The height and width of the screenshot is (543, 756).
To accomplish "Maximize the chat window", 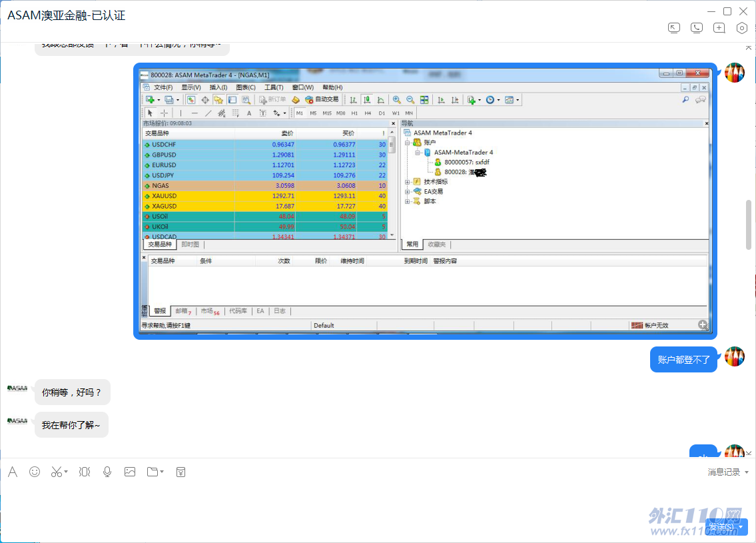I will [x=727, y=11].
